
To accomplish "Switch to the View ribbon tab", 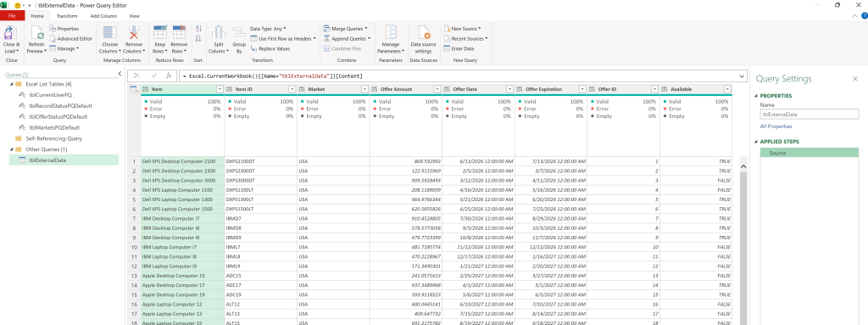I will click(x=134, y=16).
